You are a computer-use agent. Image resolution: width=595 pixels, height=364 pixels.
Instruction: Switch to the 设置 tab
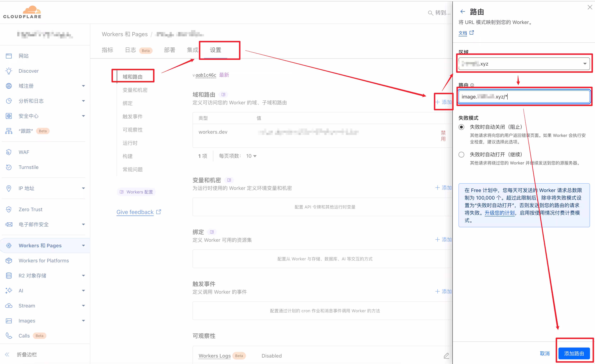215,50
